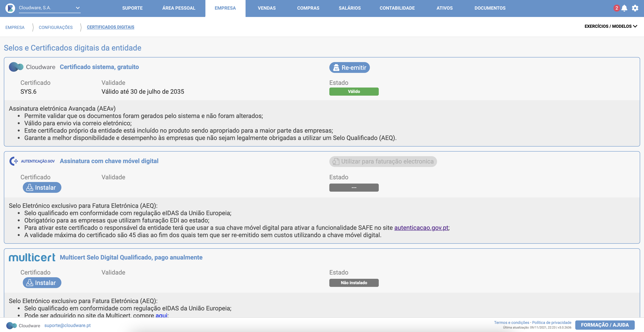Open the autenticacao.gov.pt link
644x332 pixels.
[421, 228]
